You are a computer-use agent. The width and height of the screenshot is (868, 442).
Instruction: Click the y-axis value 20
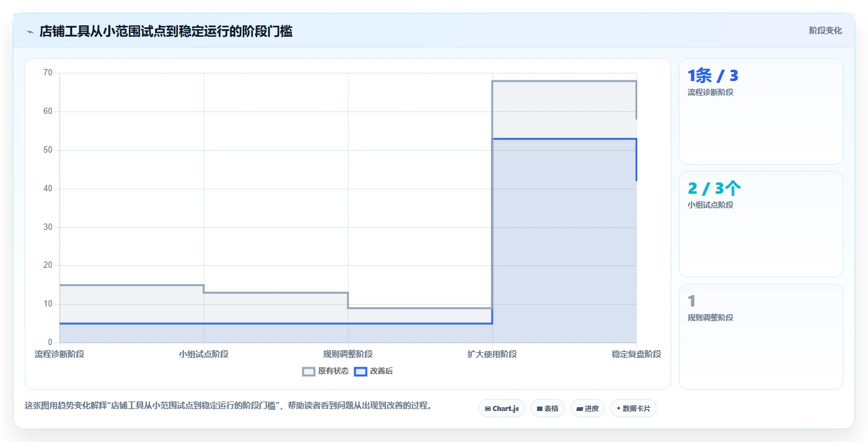47,265
